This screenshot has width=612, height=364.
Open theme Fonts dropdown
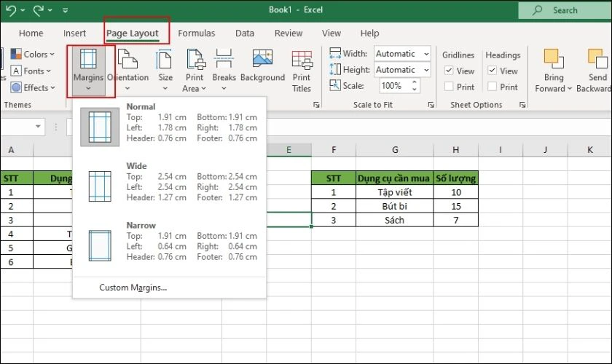point(31,71)
